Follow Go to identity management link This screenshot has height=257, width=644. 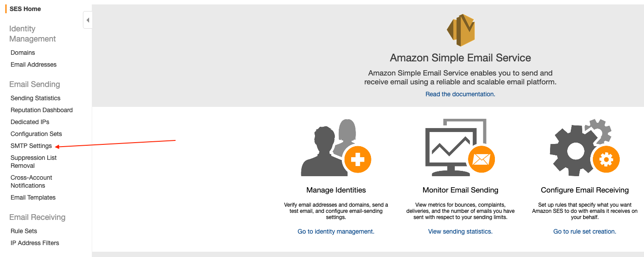pos(336,231)
